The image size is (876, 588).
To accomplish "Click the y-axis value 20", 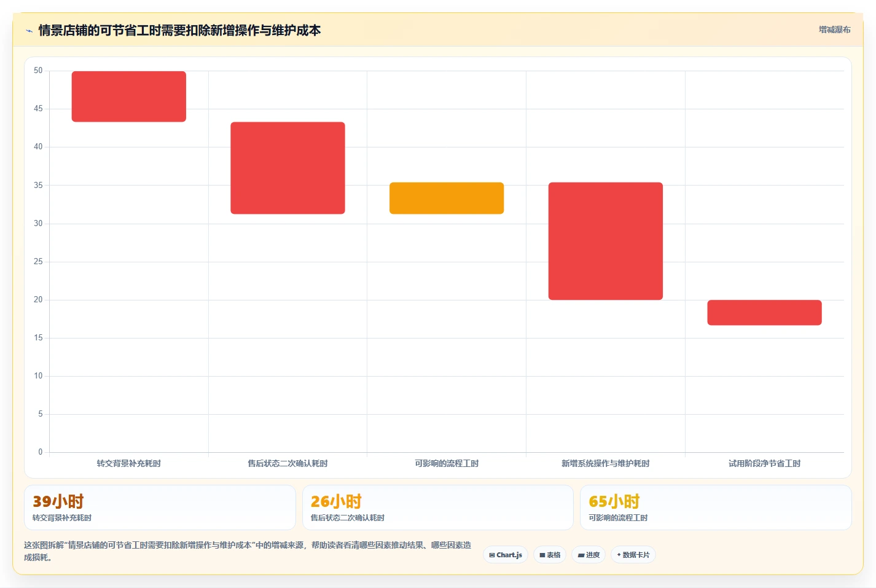I will (x=38, y=300).
